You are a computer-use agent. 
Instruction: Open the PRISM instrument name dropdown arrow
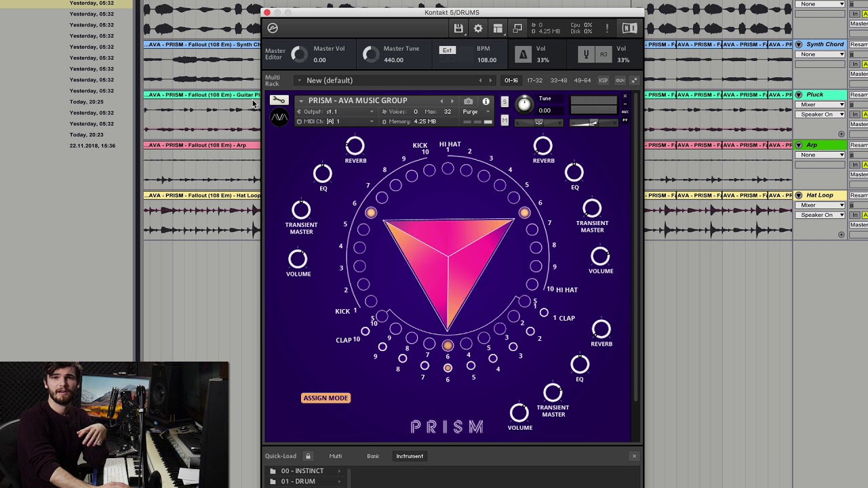pyautogui.click(x=301, y=101)
